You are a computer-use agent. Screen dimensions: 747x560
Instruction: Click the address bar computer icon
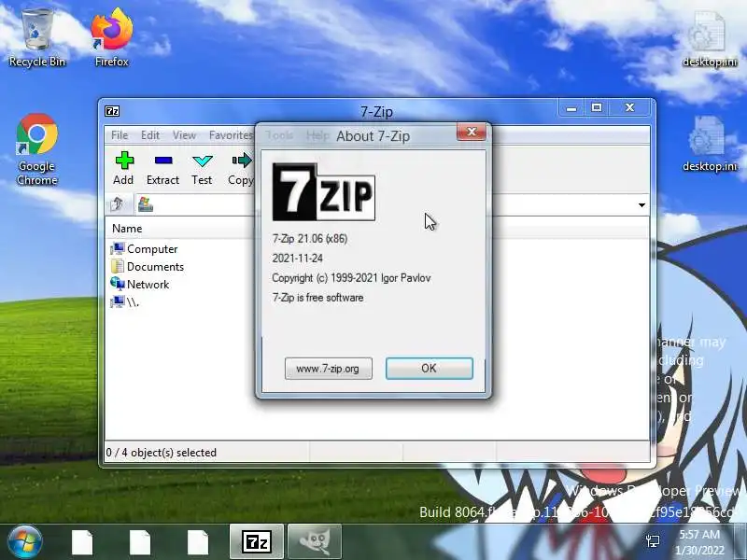[146, 204]
